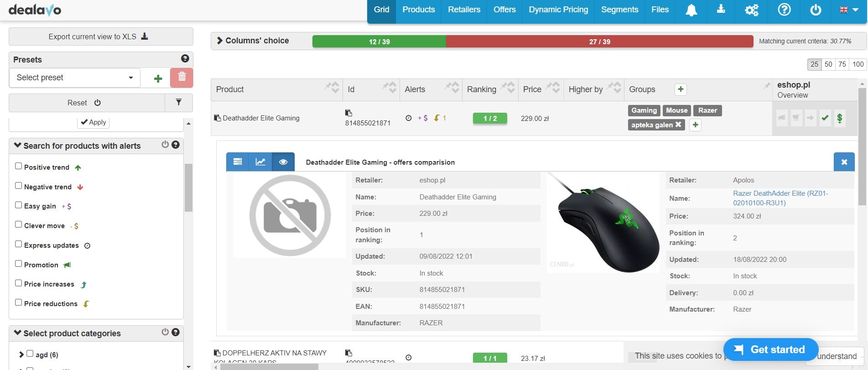Click the filter funnel icon beside Reset
The image size is (868, 370).
179,103
